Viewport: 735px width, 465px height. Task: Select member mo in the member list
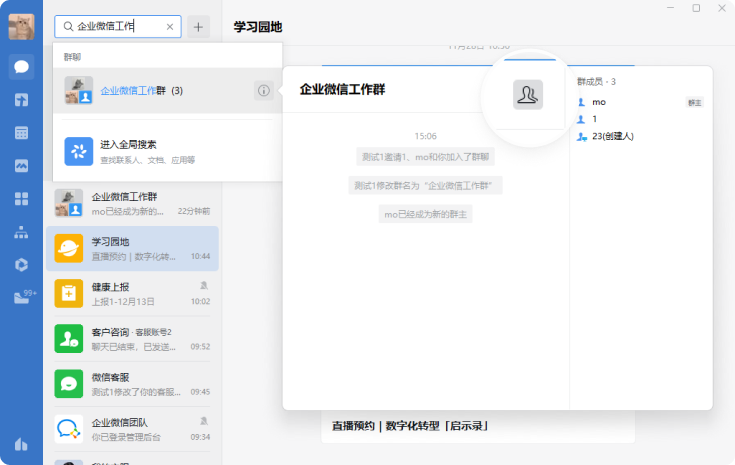click(640, 102)
